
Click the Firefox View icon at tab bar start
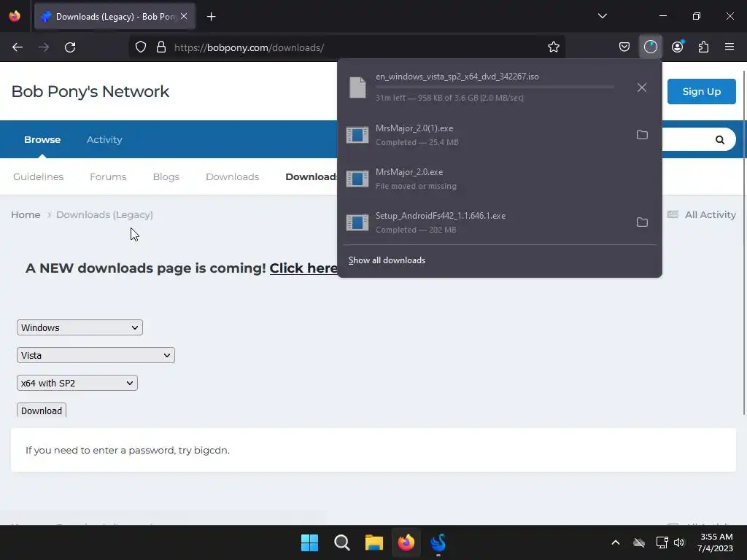click(15, 16)
